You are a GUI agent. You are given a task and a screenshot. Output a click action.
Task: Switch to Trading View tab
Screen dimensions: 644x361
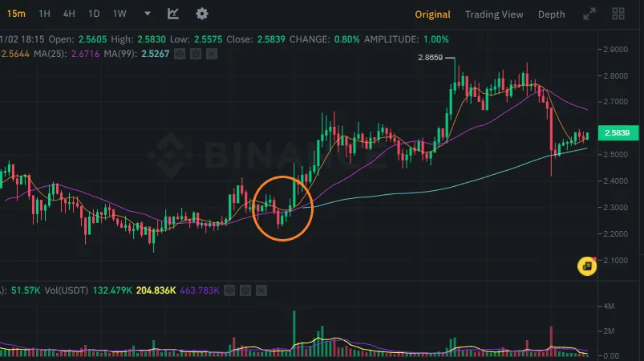(494, 14)
